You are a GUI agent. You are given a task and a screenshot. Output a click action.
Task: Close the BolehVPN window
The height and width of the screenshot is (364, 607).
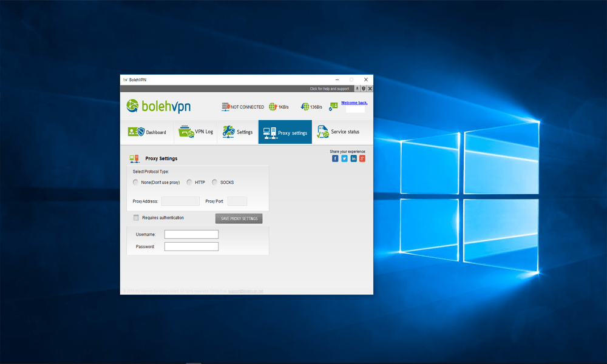pos(366,79)
